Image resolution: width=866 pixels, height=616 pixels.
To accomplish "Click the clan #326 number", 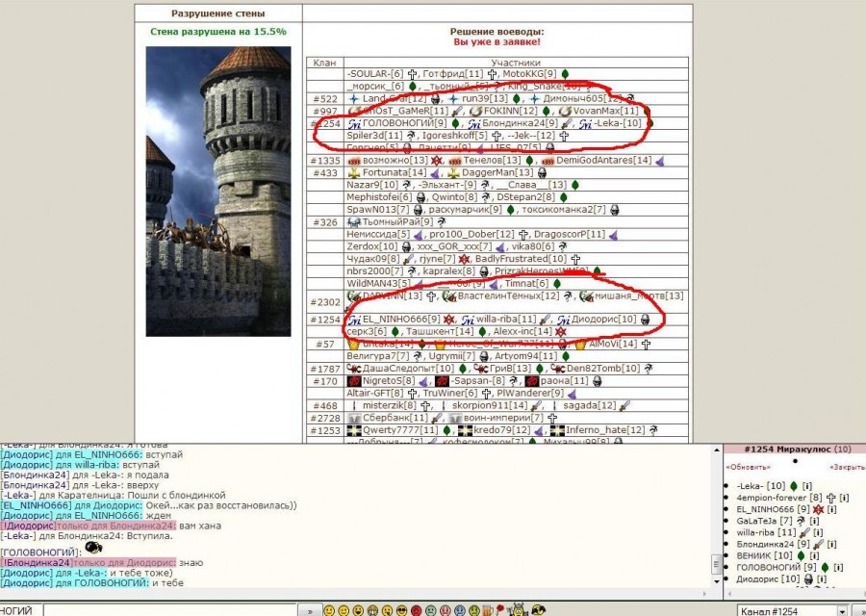I will coord(325,222).
